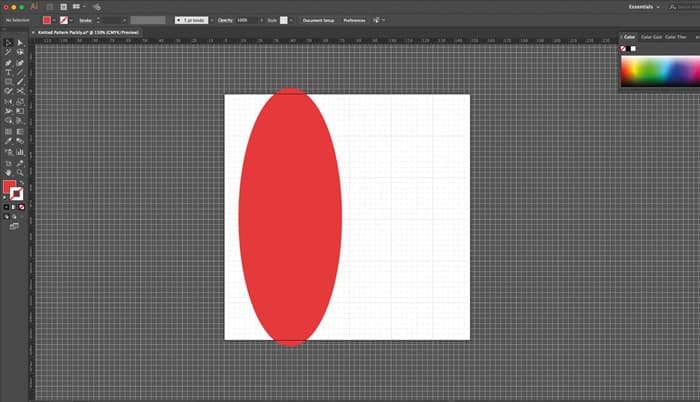
Task: Switch to the Color Guide tab
Action: coord(651,37)
